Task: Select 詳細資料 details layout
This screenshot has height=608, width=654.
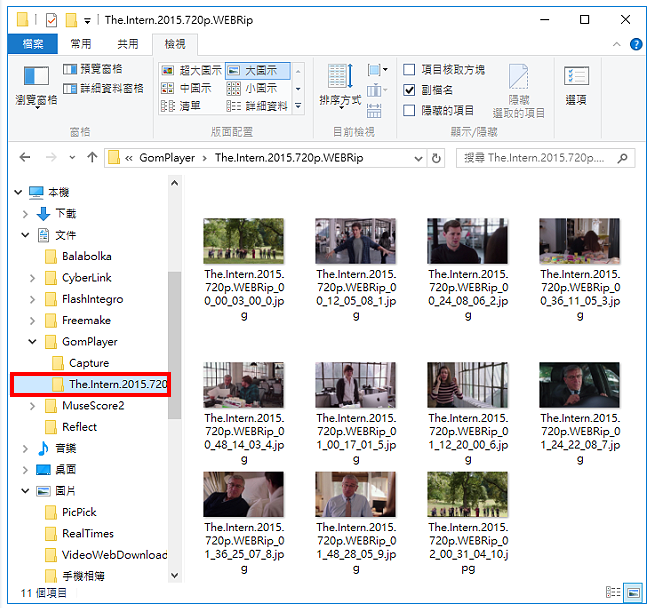Action: pyautogui.click(x=257, y=106)
